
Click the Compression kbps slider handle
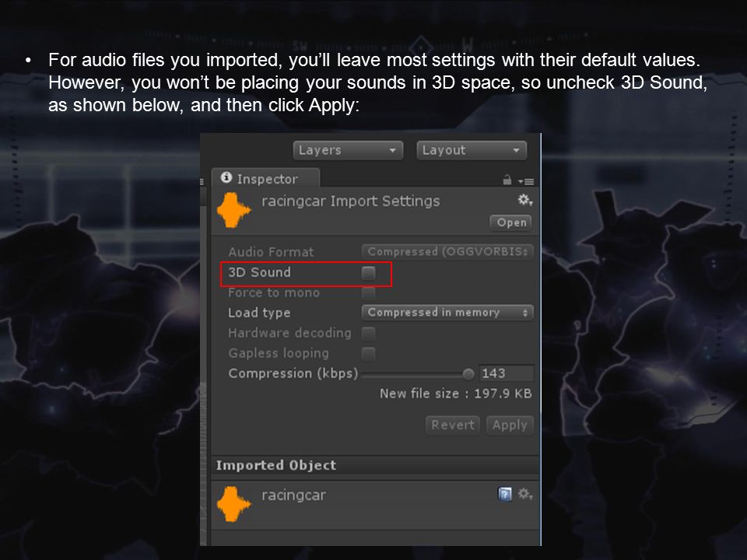tap(468, 374)
